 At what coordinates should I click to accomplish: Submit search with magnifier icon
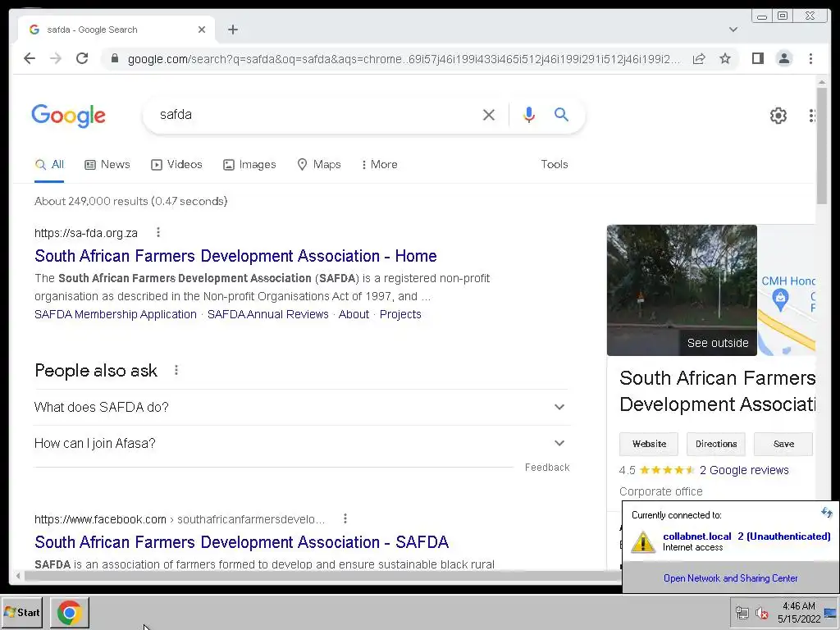[x=561, y=114]
